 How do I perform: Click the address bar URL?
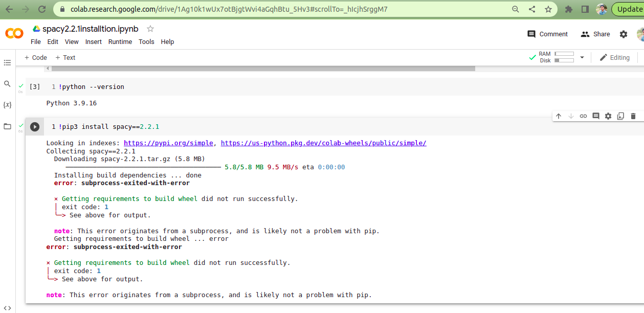click(x=229, y=9)
